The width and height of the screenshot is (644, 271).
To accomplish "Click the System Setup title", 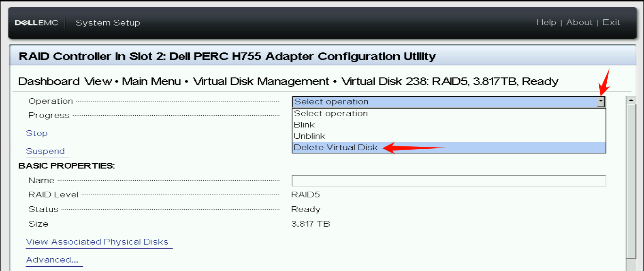I will (x=107, y=23).
